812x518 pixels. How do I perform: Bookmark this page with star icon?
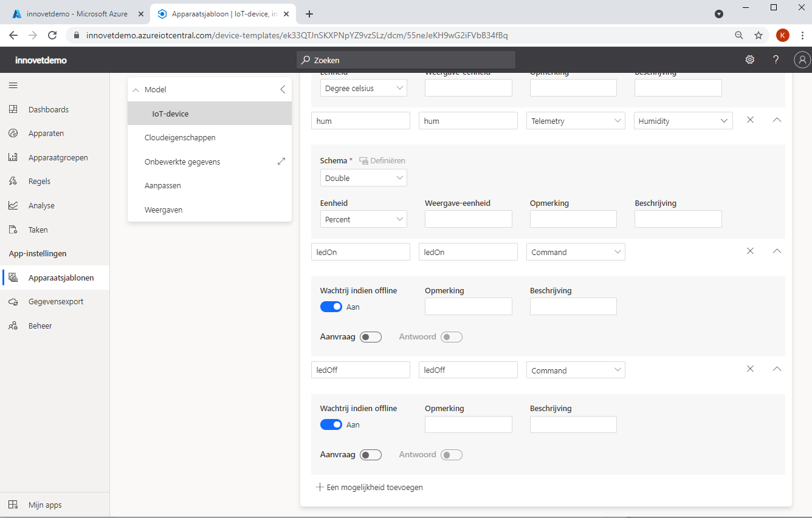tap(759, 35)
